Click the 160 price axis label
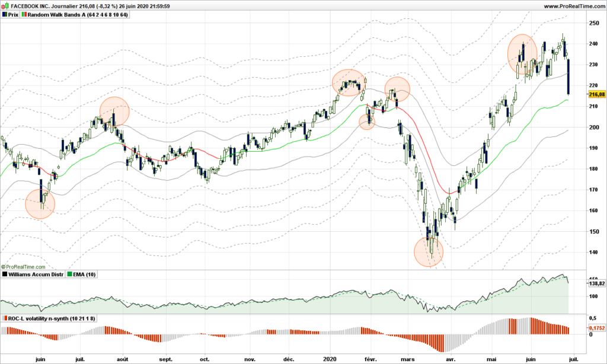The height and width of the screenshot is (364, 607). 594,210
